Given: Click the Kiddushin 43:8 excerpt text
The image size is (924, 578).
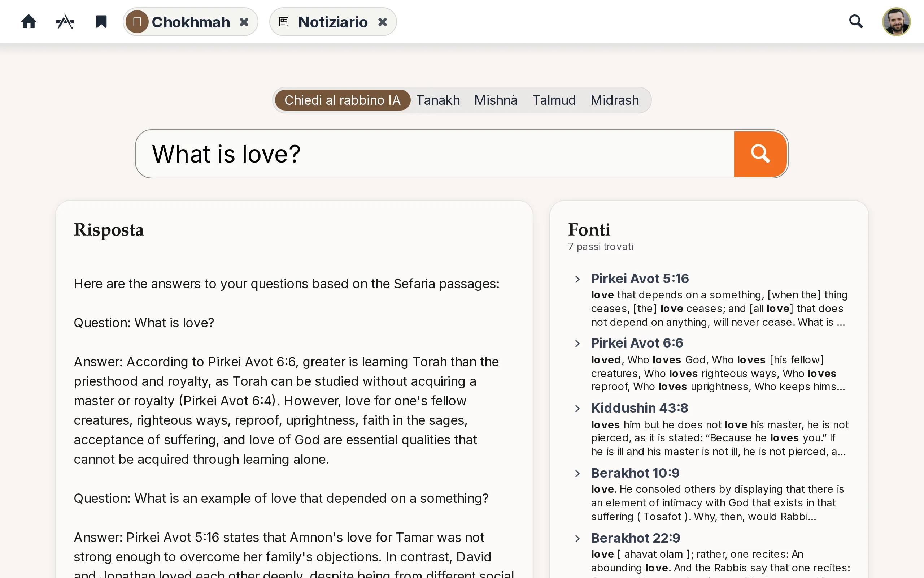Looking at the screenshot, I should coord(720,438).
